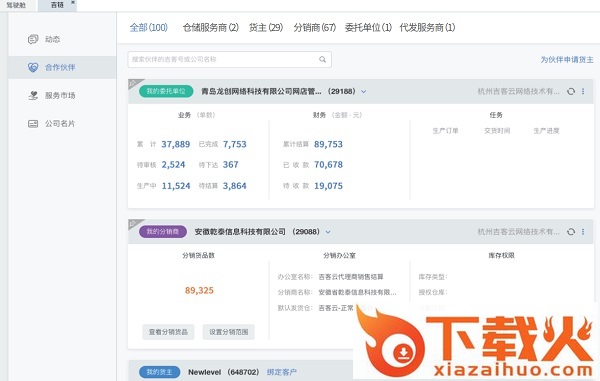Filter by 货主 (29) tab
The height and width of the screenshot is (381, 600).
tap(266, 28)
